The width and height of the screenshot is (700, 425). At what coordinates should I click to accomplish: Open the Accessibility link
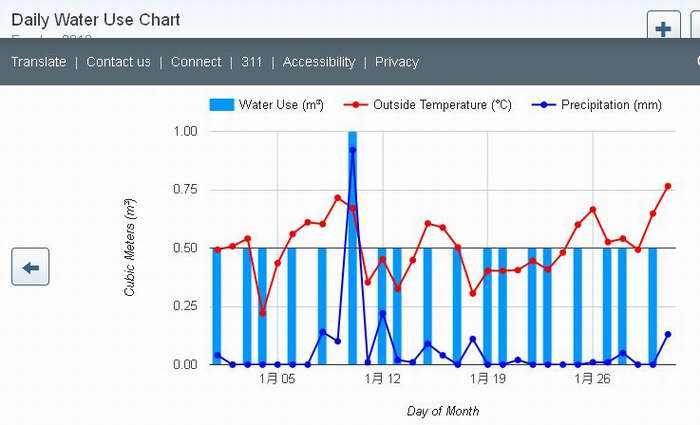319,62
